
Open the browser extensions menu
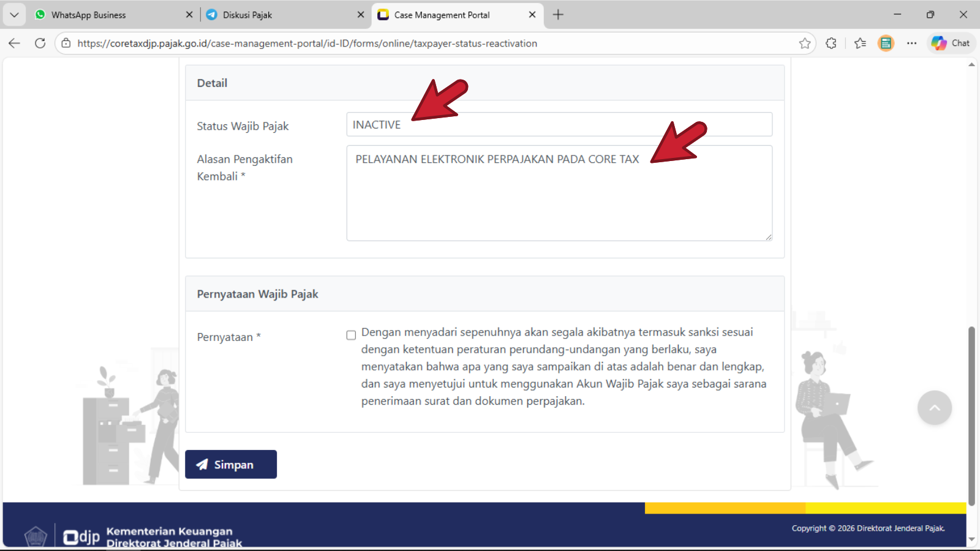[831, 43]
